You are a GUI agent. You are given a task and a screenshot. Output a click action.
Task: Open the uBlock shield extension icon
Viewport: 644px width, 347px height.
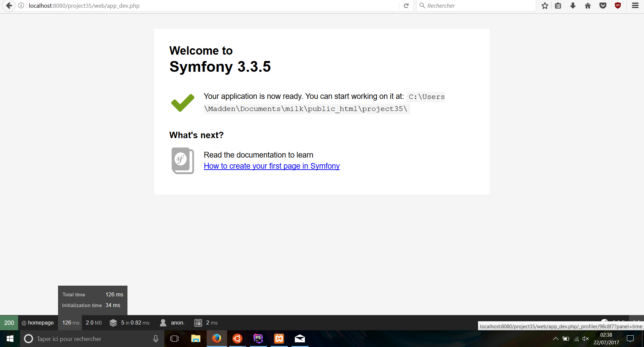[x=618, y=6]
